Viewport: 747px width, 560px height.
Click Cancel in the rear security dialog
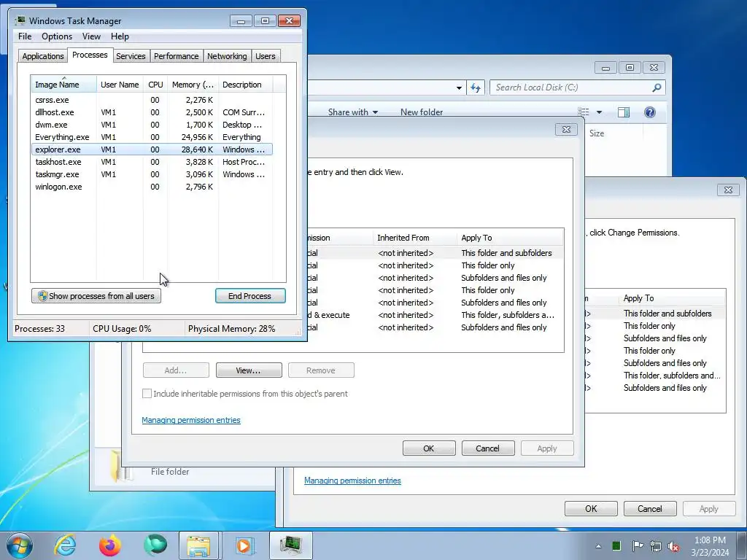[650, 508]
